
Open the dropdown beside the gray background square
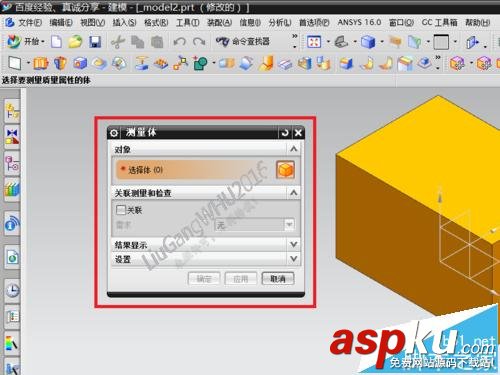[455, 42]
